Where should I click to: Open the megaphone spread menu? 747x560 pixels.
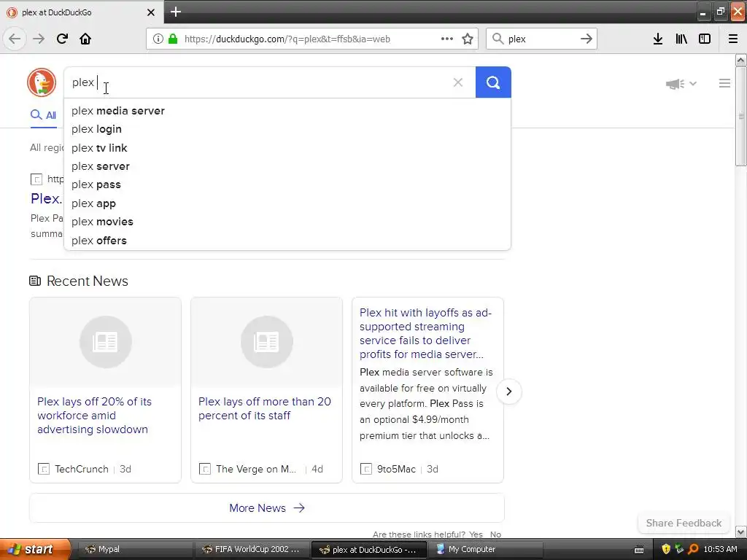pyautogui.click(x=681, y=84)
